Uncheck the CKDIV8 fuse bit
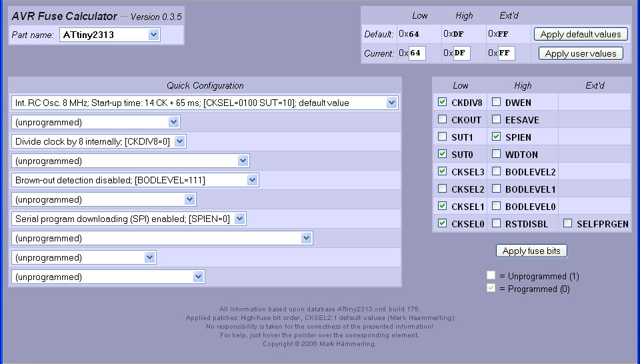The width and height of the screenshot is (640, 364). click(443, 103)
